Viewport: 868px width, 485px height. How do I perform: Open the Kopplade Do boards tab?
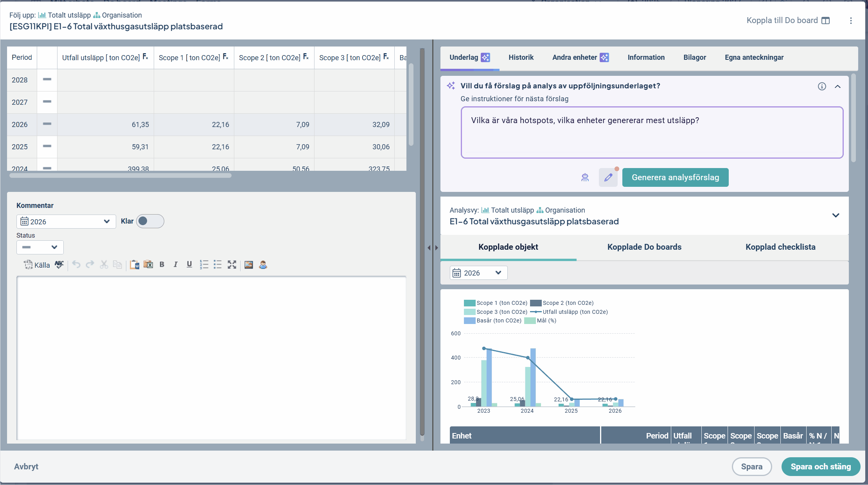coord(644,247)
